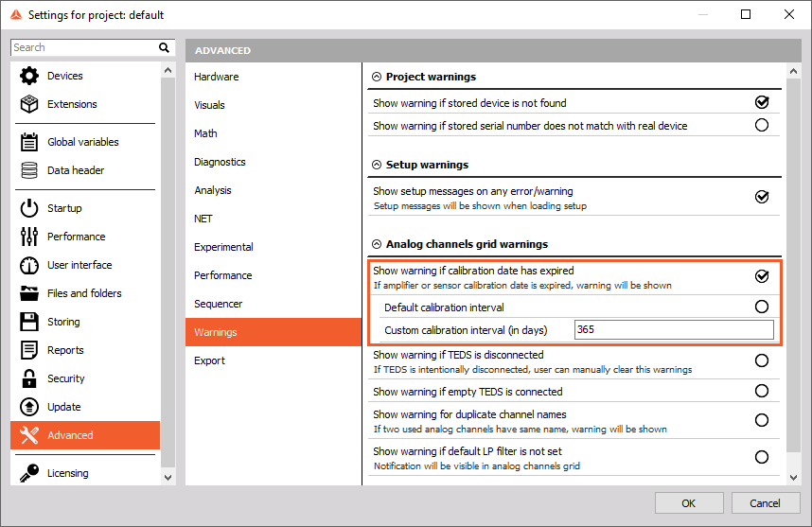The image size is (812, 527).
Task: Enable serial number mismatch warning
Action: 761,125
